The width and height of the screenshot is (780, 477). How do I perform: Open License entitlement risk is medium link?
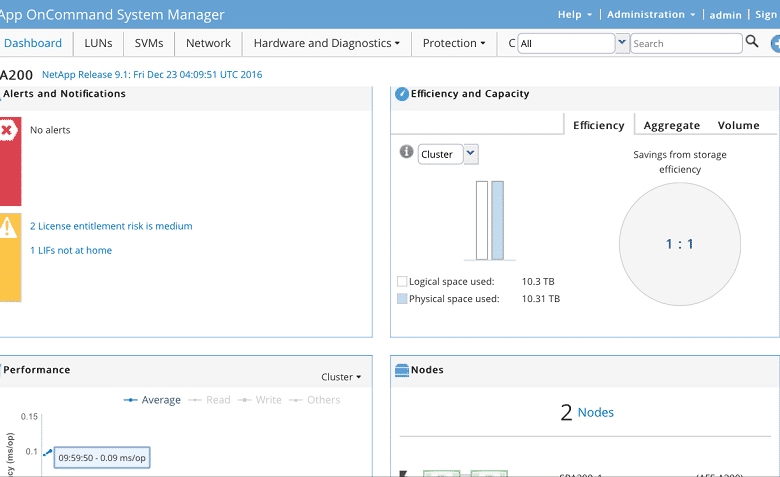[111, 226]
